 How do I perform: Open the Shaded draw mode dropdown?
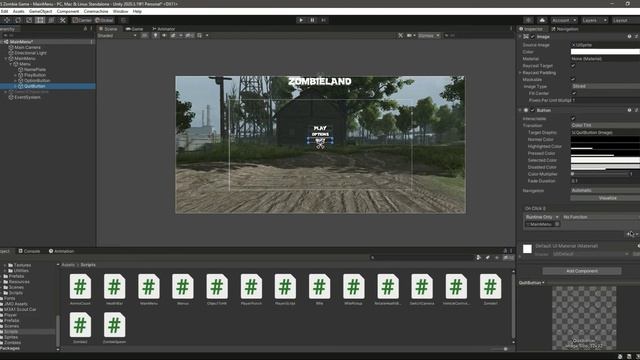117,36
